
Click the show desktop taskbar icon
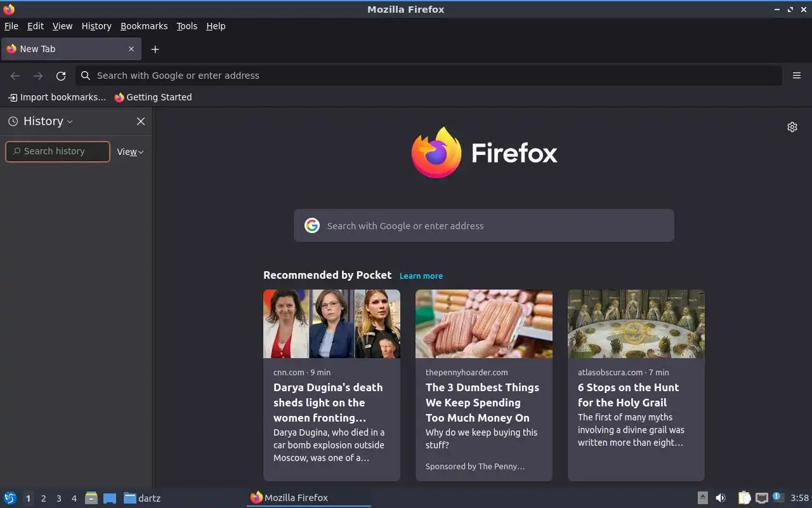(x=110, y=498)
